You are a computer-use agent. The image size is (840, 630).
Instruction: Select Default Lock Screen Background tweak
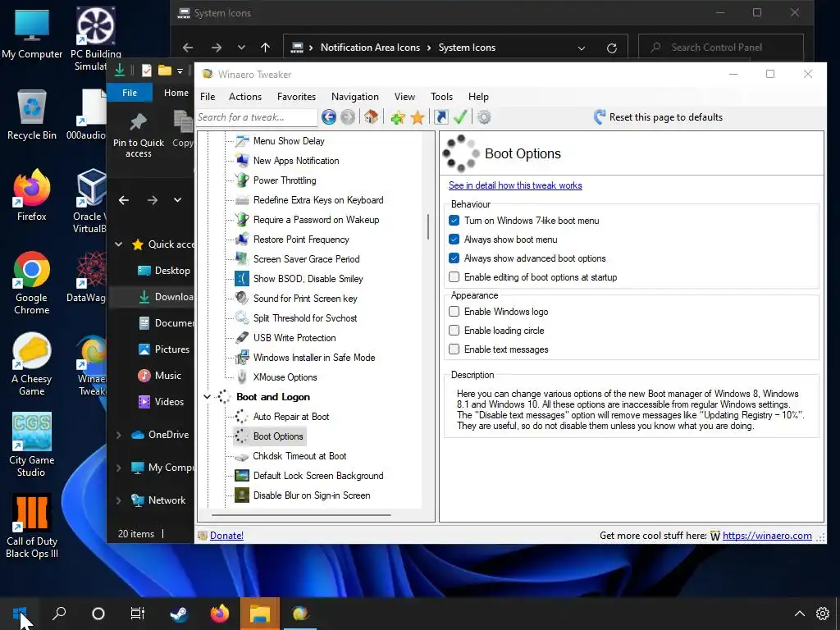pyautogui.click(x=318, y=476)
